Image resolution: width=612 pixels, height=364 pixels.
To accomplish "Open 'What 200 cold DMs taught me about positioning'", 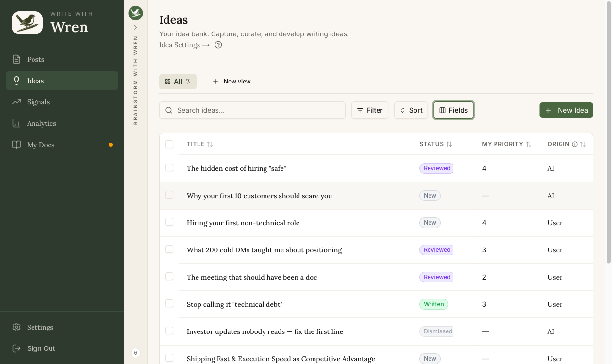I will (264, 250).
